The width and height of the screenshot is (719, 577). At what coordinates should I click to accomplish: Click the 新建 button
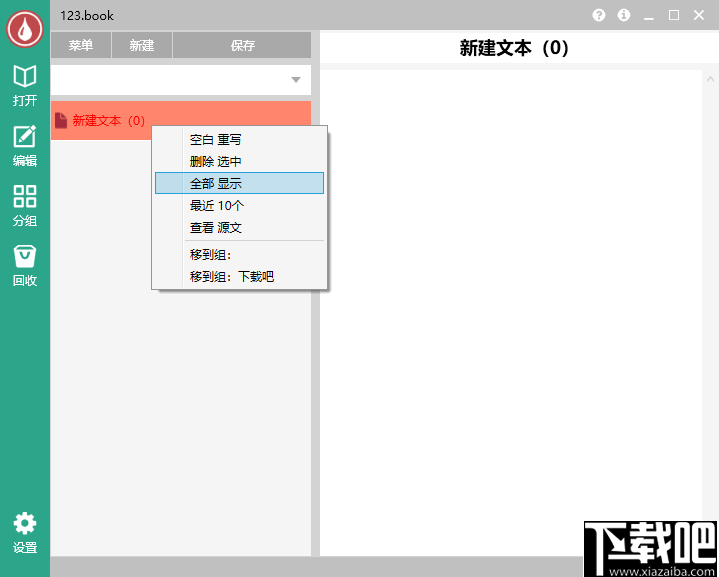pos(142,45)
